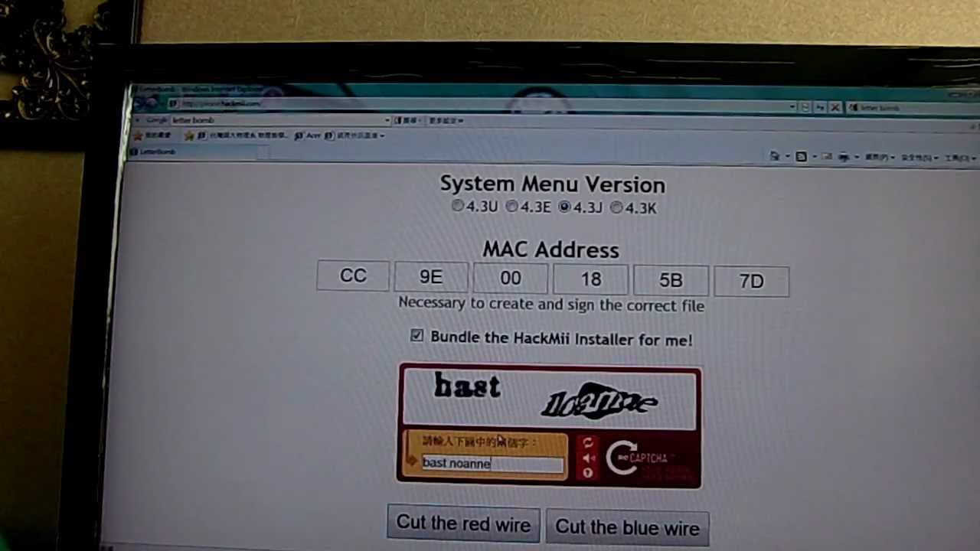Expand the Print dropdown arrow
Viewport: 980px width, 551px height.
857,157
